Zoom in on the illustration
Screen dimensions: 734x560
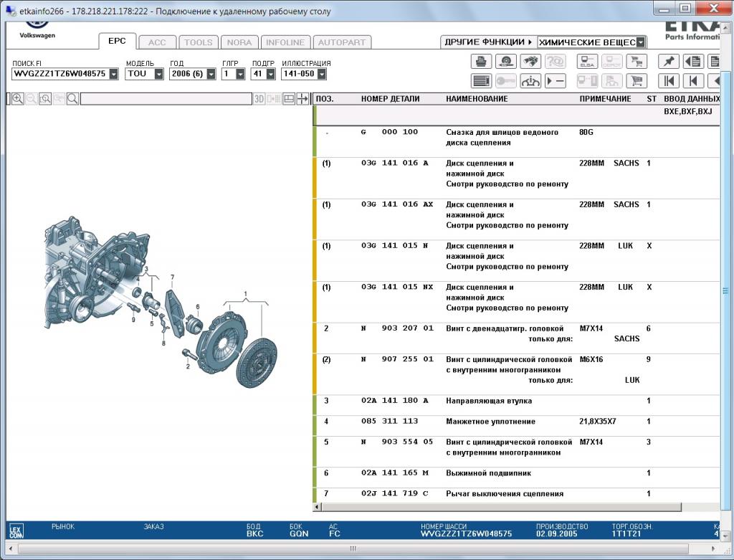[18, 99]
